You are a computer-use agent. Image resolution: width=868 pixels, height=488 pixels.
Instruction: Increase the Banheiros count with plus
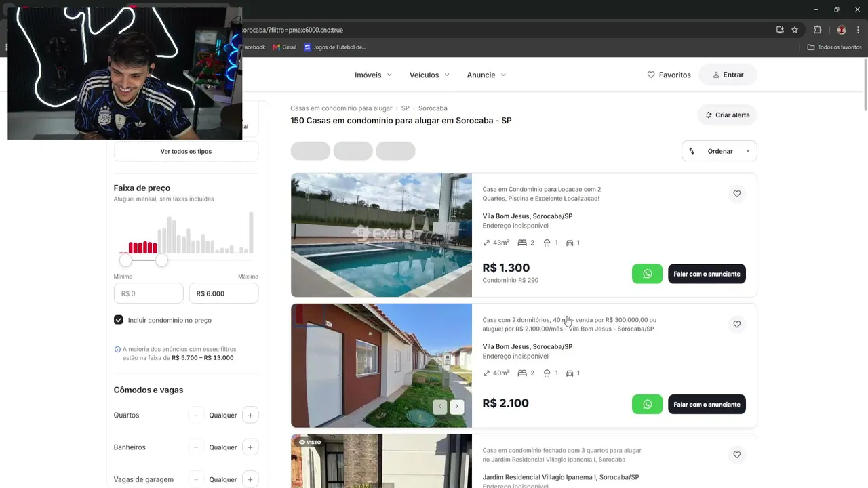250,447
